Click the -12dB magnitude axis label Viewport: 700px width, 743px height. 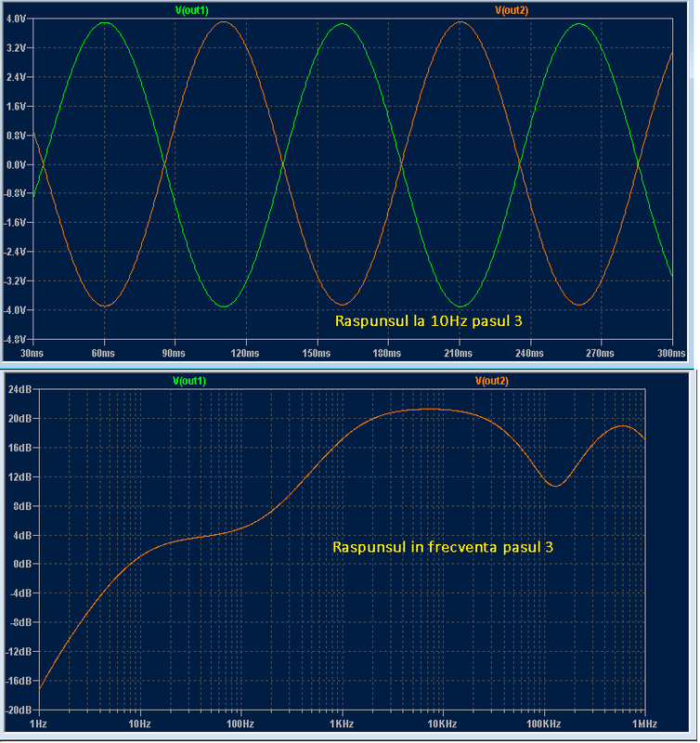pyautogui.click(x=19, y=652)
